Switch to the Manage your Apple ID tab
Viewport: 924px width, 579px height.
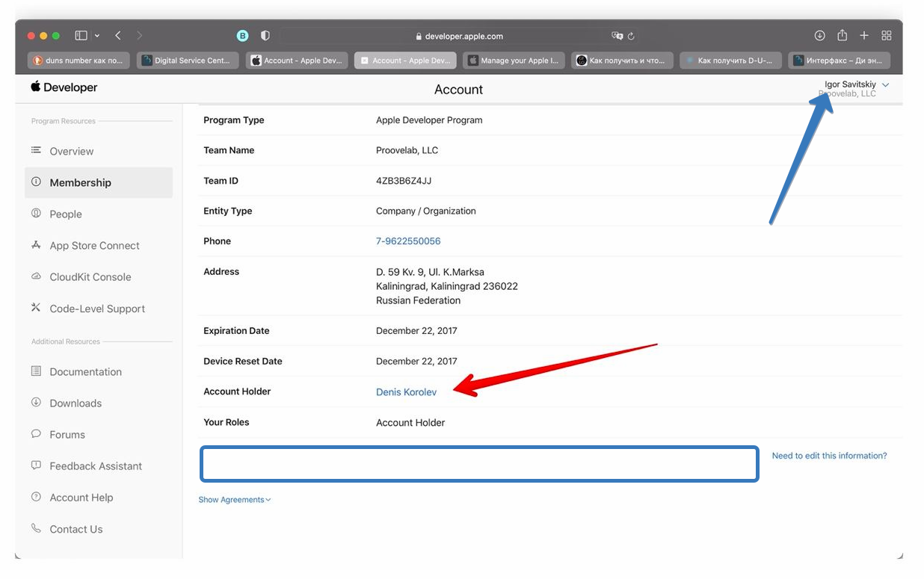[513, 61]
